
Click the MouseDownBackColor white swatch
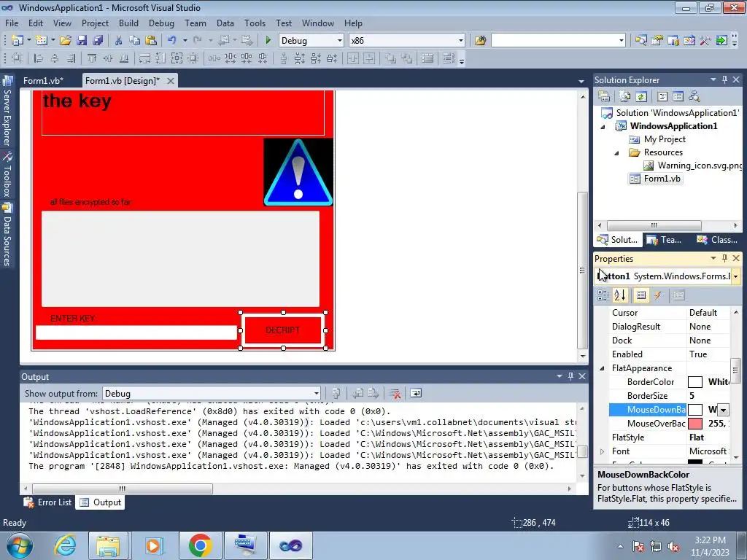click(x=695, y=410)
